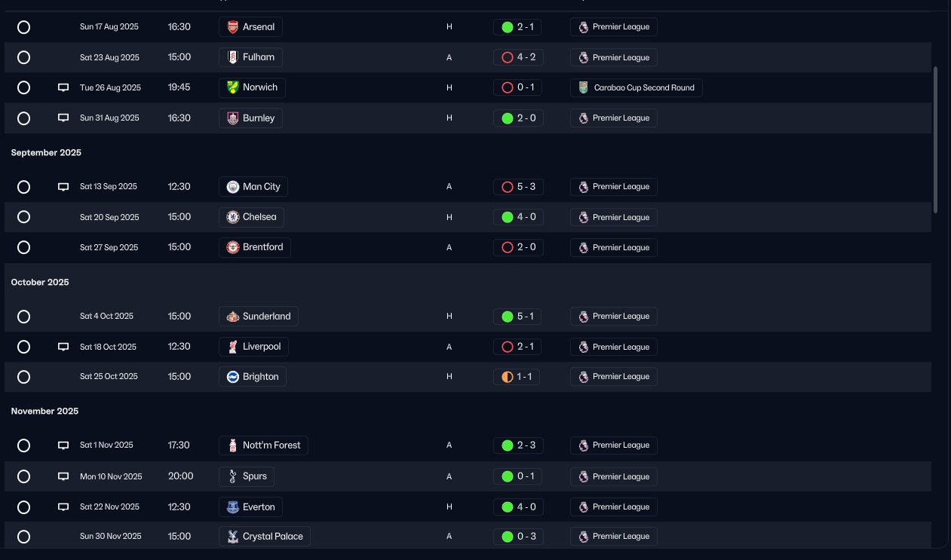The image size is (951, 560).
Task: Open the Brentford team button
Action: click(x=255, y=247)
